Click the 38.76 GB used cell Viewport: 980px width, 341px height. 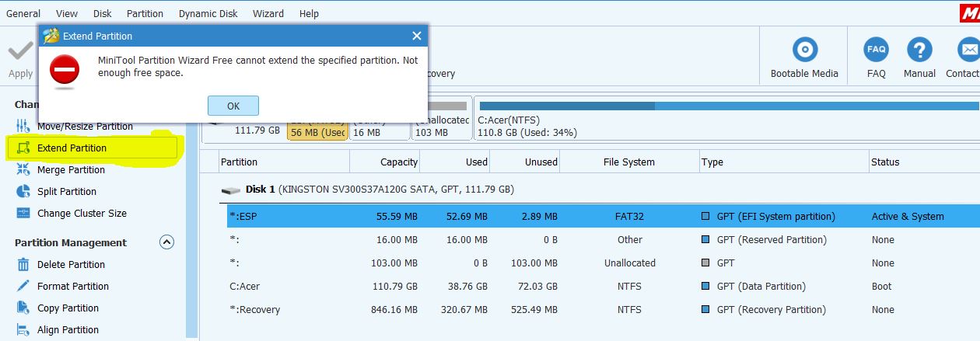pos(466,286)
